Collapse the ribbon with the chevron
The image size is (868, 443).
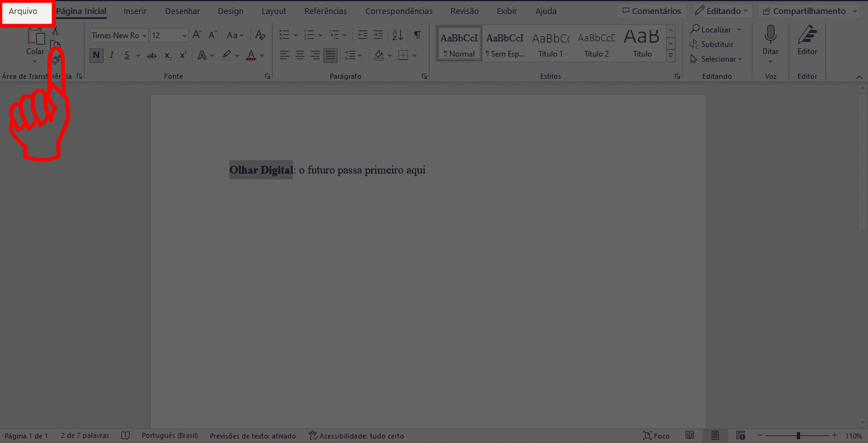coord(860,77)
